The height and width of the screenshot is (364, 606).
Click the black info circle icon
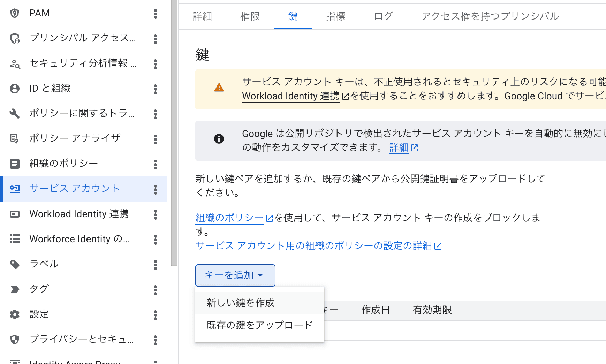click(x=219, y=139)
